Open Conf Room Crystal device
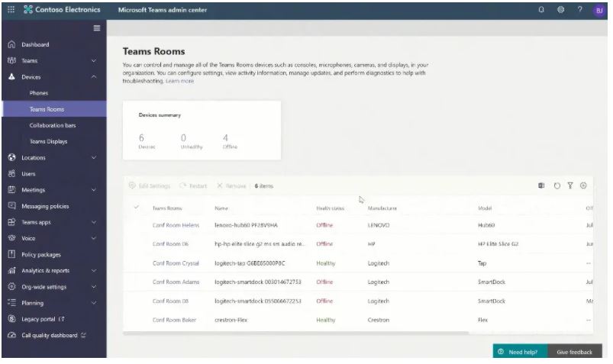The image size is (613, 364). coord(176,263)
